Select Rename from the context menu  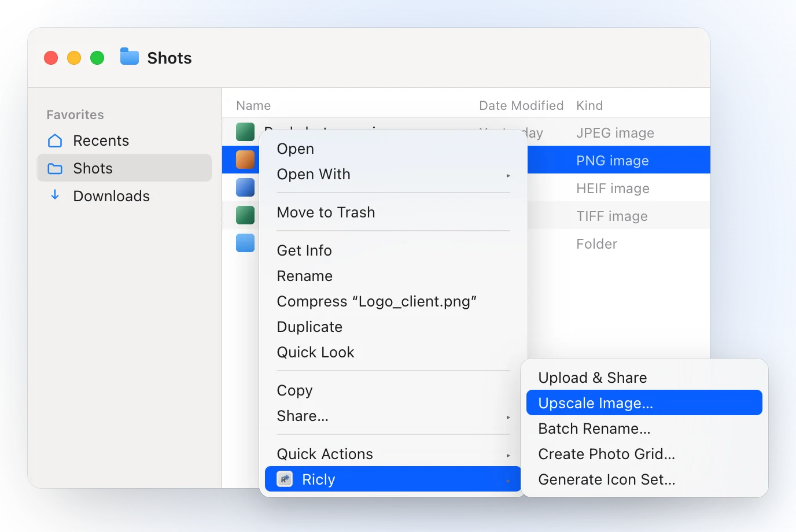pyautogui.click(x=393, y=276)
